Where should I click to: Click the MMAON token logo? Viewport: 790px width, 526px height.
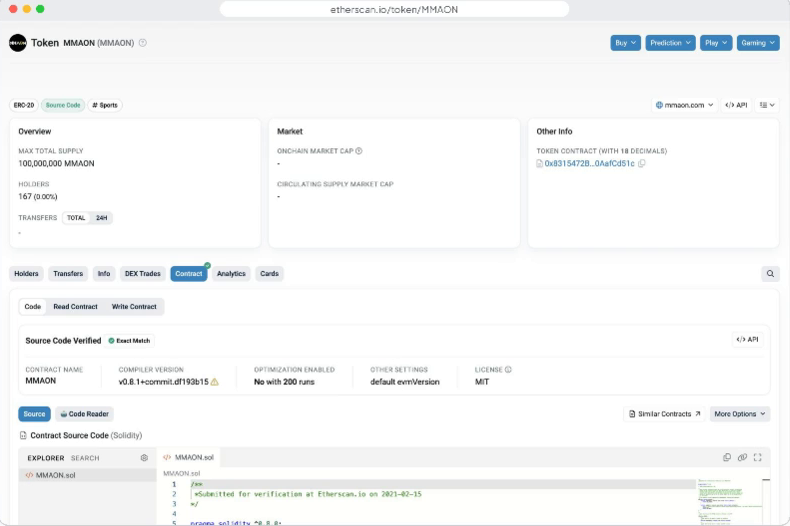(x=18, y=43)
